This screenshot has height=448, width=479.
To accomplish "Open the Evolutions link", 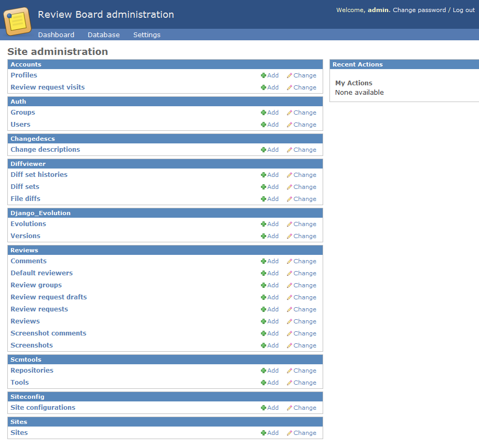I will pyautogui.click(x=28, y=224).
